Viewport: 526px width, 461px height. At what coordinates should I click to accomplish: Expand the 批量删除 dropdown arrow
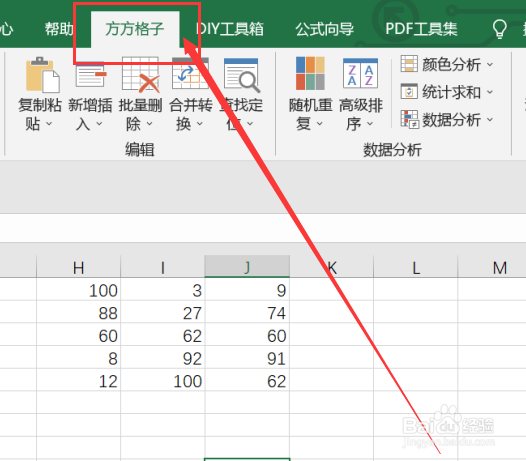[150, 124]
